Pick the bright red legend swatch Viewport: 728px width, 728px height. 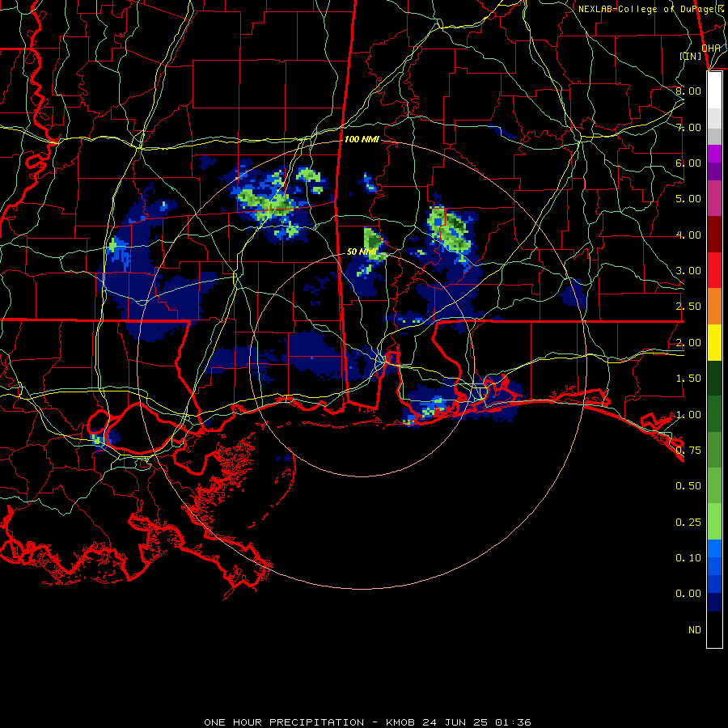click(714, 270)
